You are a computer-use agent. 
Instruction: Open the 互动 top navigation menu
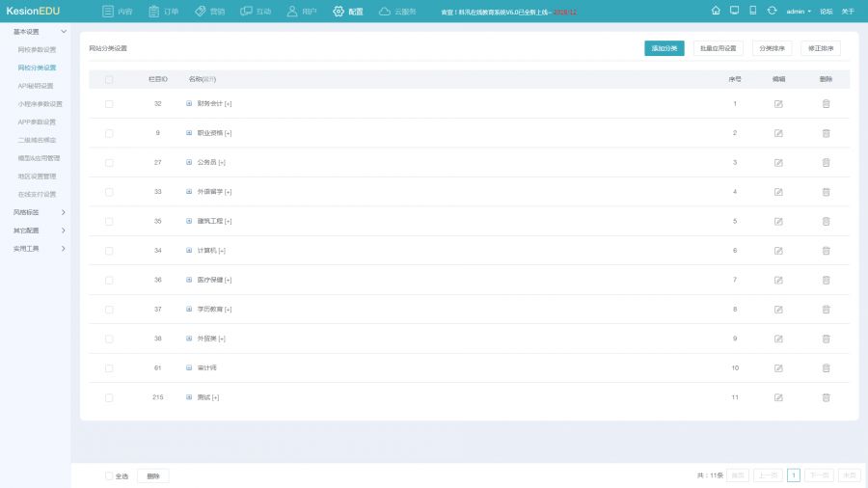tap(256, 11)
